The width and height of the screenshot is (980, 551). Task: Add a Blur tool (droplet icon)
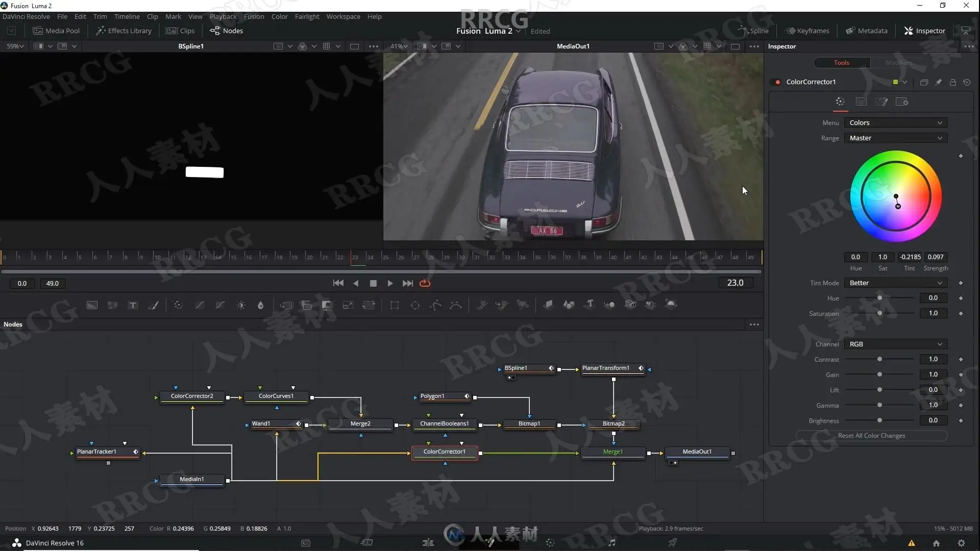[x=260, y=305]
